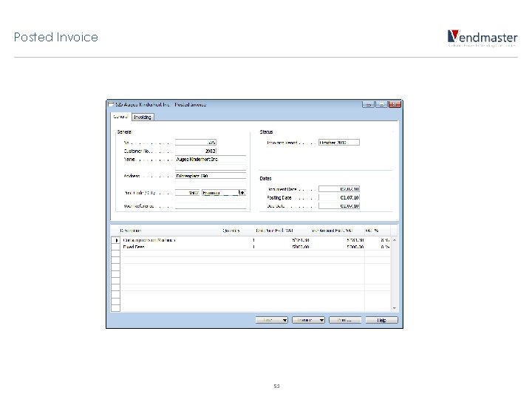This screenshot has width=532, height=399.
Task: Open the City lookup arrow button
Action: tap(242, 193)
